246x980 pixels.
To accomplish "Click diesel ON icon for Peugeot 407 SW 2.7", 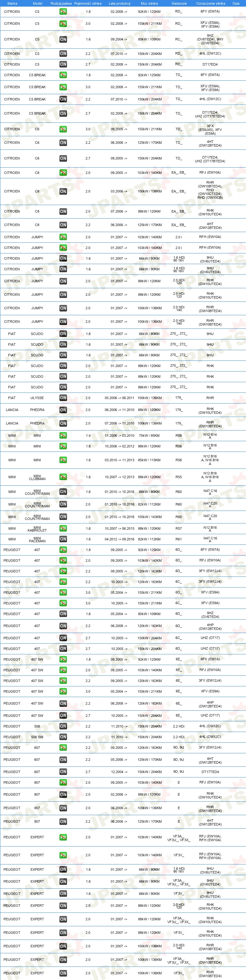I will [63, 716].
